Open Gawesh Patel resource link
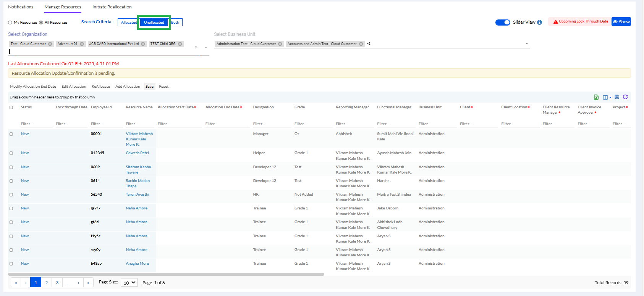 (x=138, y=153)
